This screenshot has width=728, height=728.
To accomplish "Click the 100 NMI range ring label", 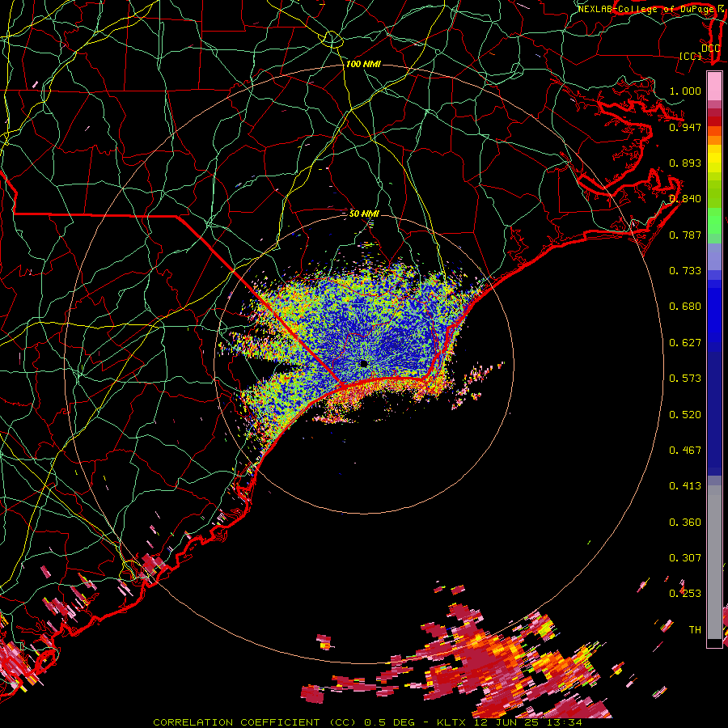I will click(x=363, y=64).
